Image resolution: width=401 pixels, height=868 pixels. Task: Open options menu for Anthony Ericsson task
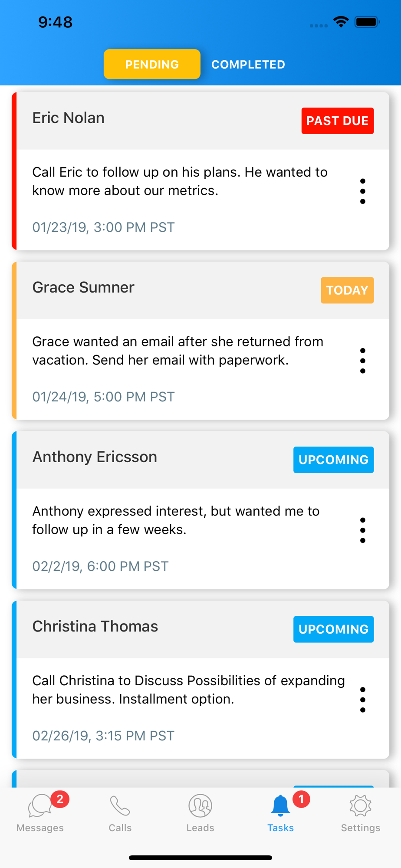coord(363,530)
